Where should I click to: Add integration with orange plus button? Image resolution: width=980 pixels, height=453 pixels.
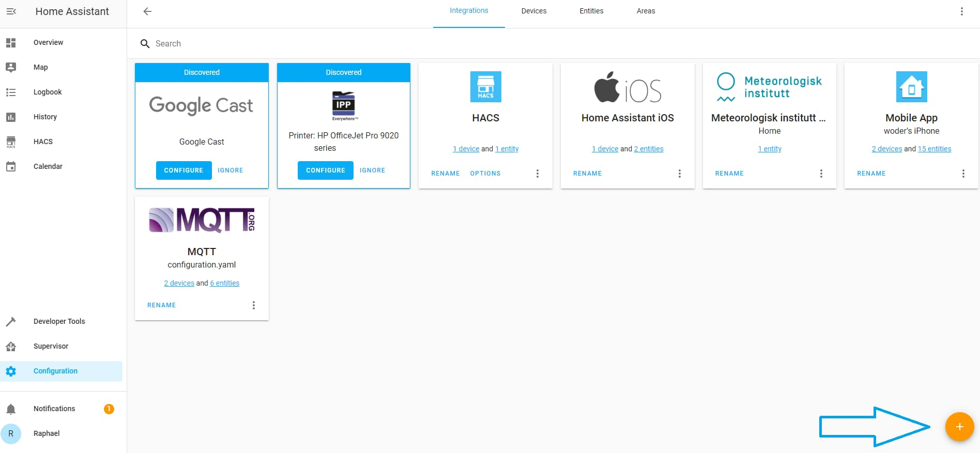click(x=960, y=427)
